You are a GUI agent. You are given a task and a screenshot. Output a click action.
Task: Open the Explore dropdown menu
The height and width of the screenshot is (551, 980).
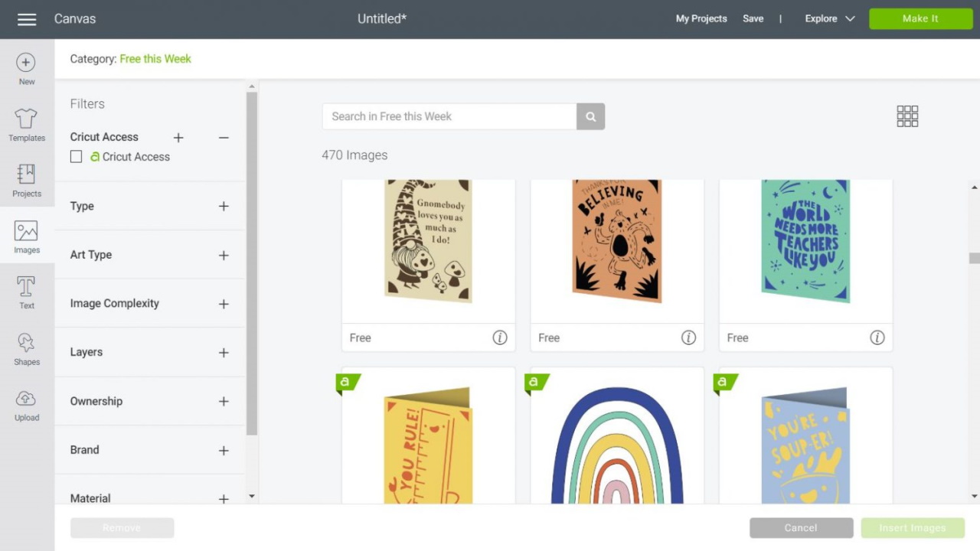click(x=828, y=18)
